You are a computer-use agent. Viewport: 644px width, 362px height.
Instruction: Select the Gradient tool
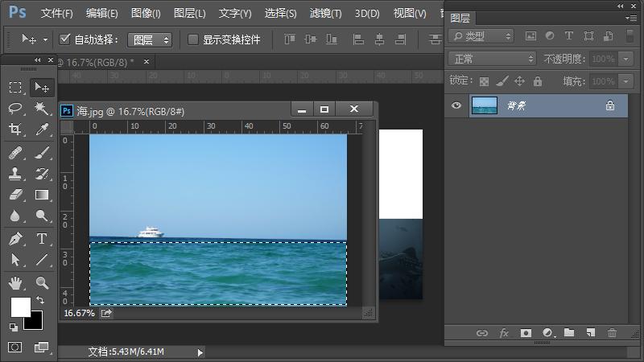tap(42, 195)
